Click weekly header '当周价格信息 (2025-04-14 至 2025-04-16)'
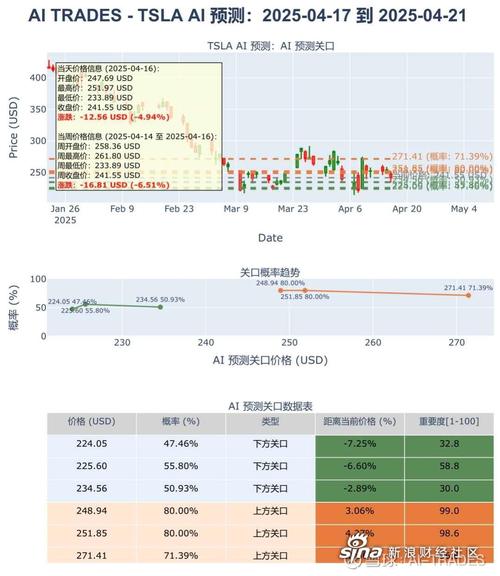Image resolution: width=500 pixels, height=576 pixels. pos(137,137)
